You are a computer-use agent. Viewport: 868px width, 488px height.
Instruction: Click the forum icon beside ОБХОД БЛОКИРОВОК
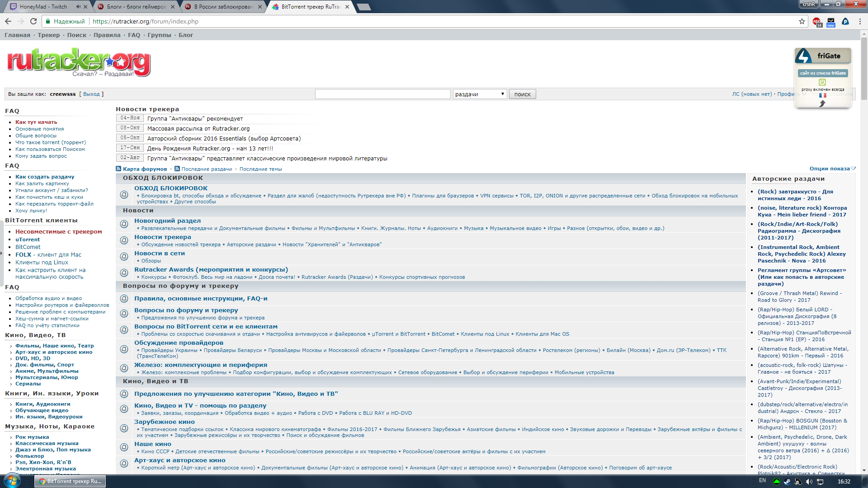(124, 195)
